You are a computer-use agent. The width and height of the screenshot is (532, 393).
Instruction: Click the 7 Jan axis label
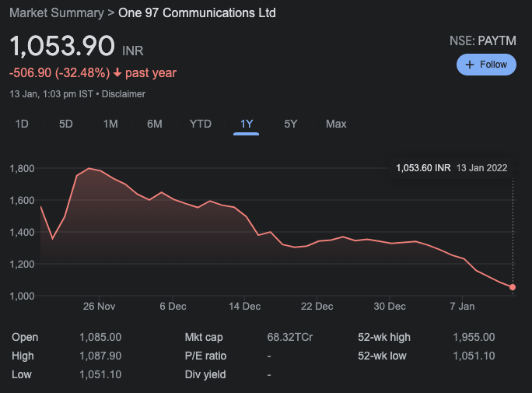462,307
